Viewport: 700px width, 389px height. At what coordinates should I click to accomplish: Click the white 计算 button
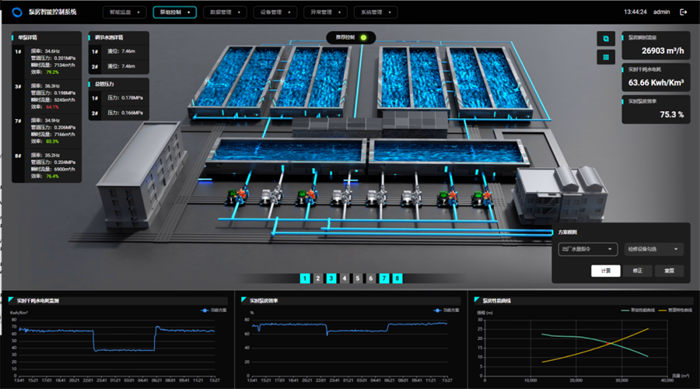click(605, 271)
